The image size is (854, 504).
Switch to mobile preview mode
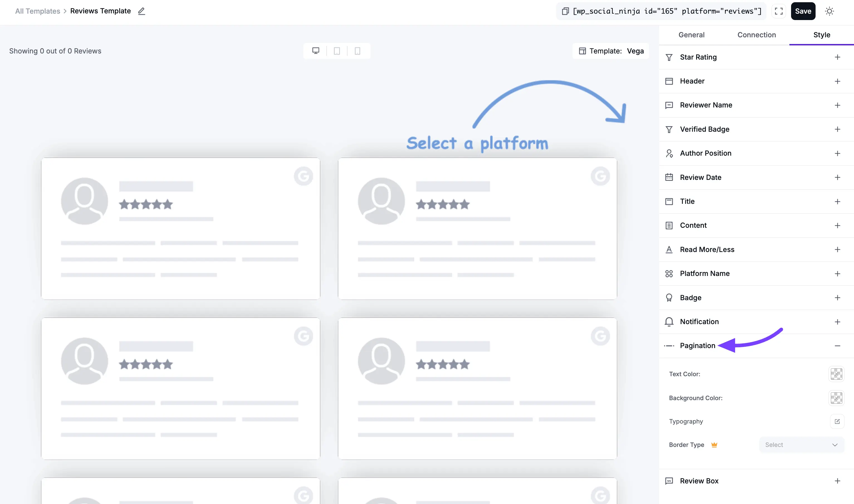357,51
